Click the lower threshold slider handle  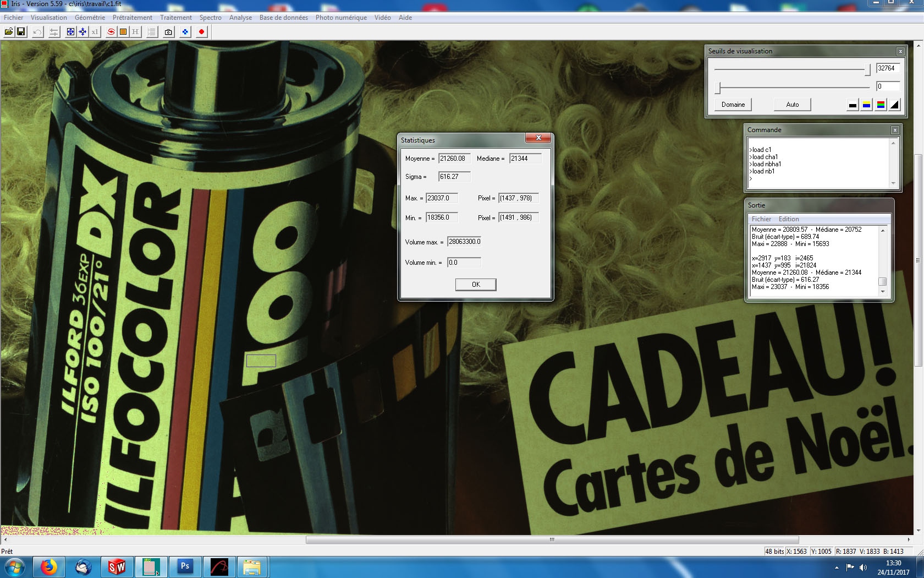(717, 88)
